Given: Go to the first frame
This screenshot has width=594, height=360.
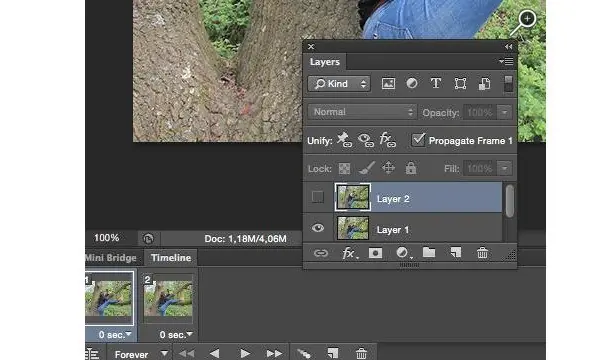Looking at the screenshot, I should click(x=186, y=354).
